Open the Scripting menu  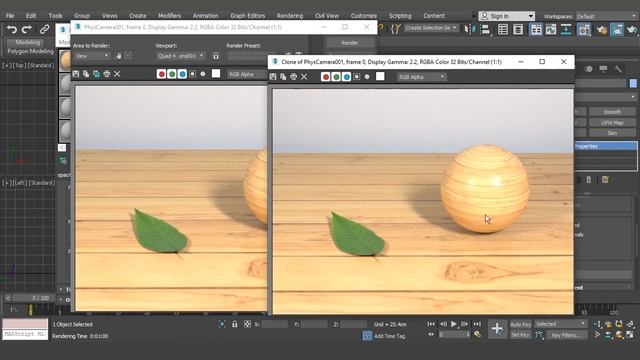click(x=400, y=16)
